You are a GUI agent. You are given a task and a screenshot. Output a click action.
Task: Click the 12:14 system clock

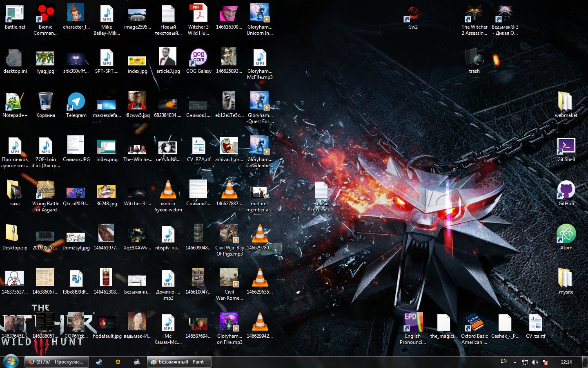[566, 362]
